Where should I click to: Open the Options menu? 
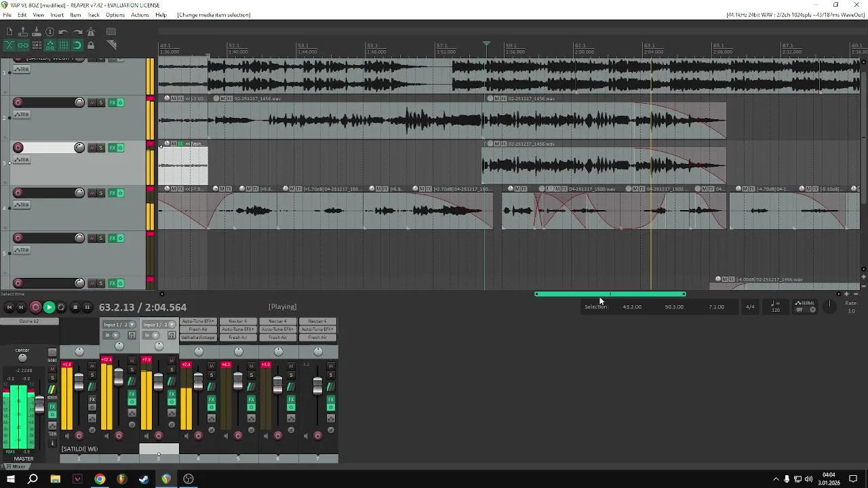115,15
